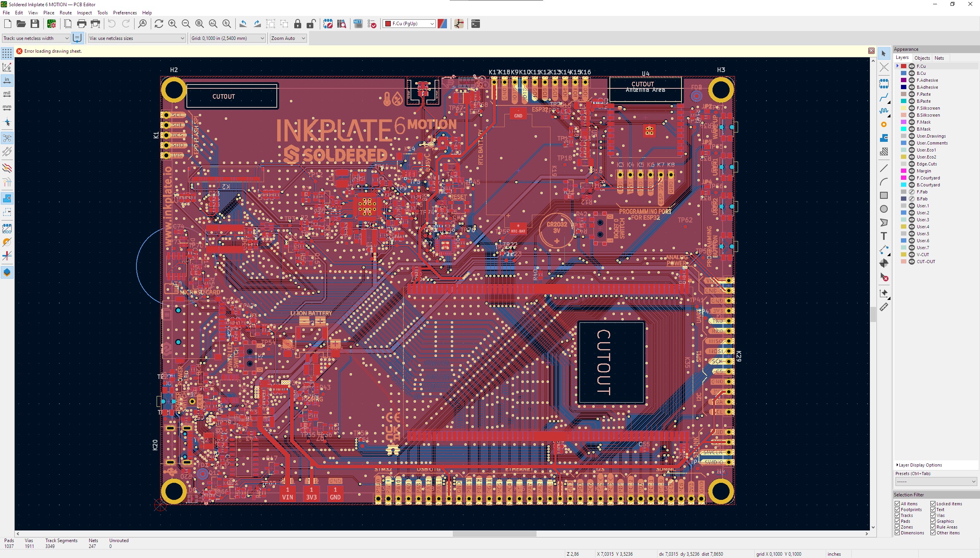Click the Design Rules Checker icon
The width and height of the screenshot is (980, 558).
(x=372, y=24)
